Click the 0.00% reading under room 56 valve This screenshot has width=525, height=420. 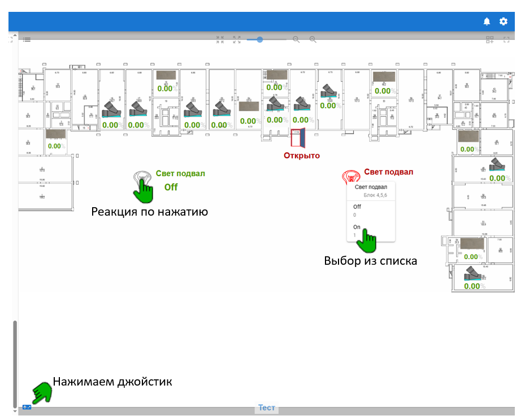coord(475,286)
